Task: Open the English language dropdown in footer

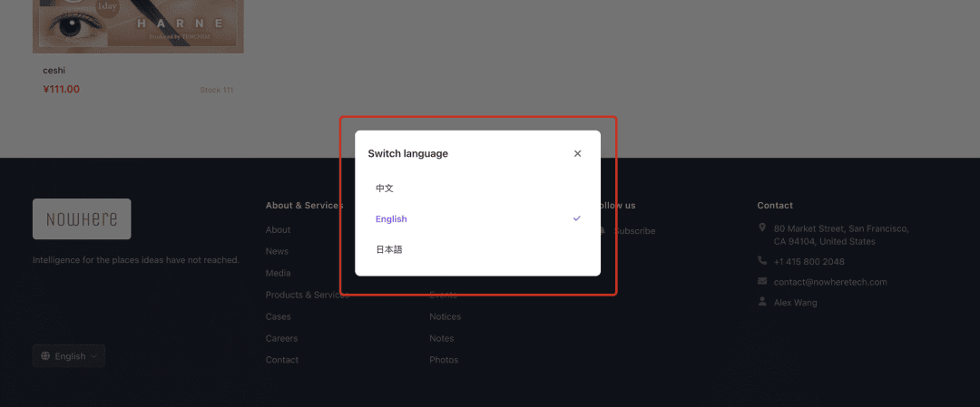Action: tap(69, 356)
